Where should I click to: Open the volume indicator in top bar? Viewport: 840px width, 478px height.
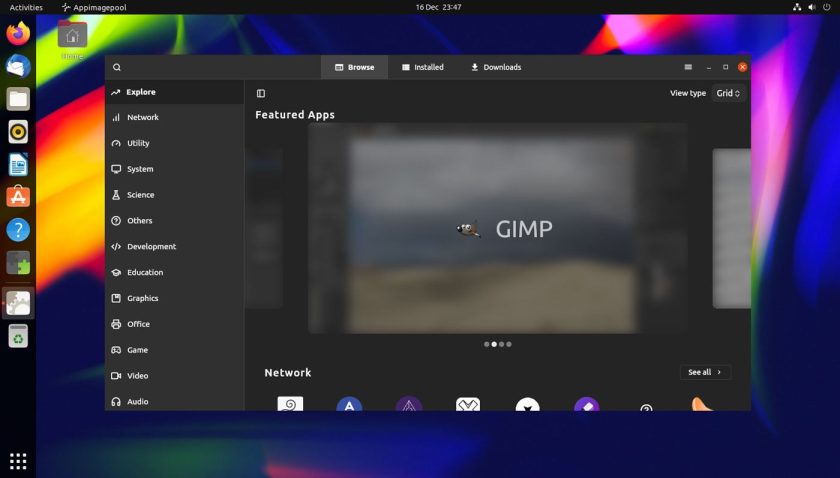(812, 7)
